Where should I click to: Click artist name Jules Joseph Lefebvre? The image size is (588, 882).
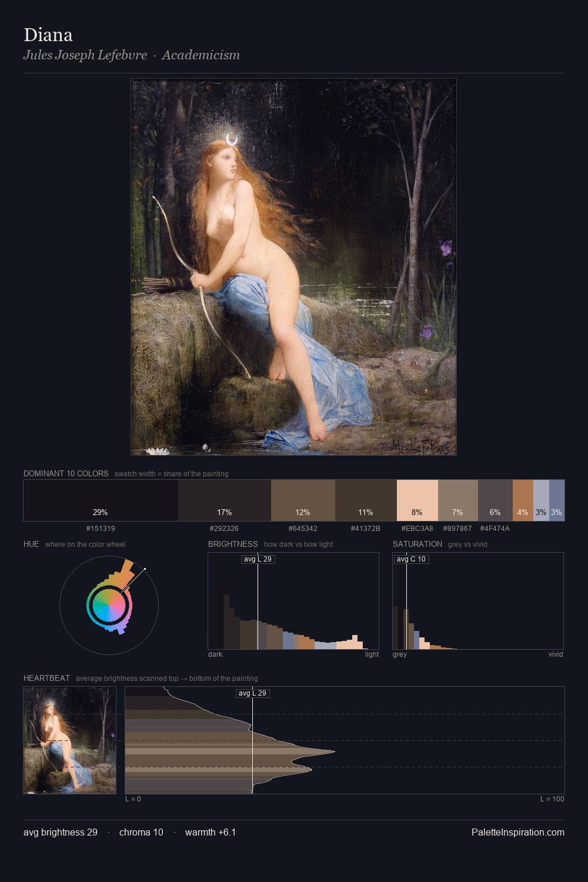[x=85, y=55]
